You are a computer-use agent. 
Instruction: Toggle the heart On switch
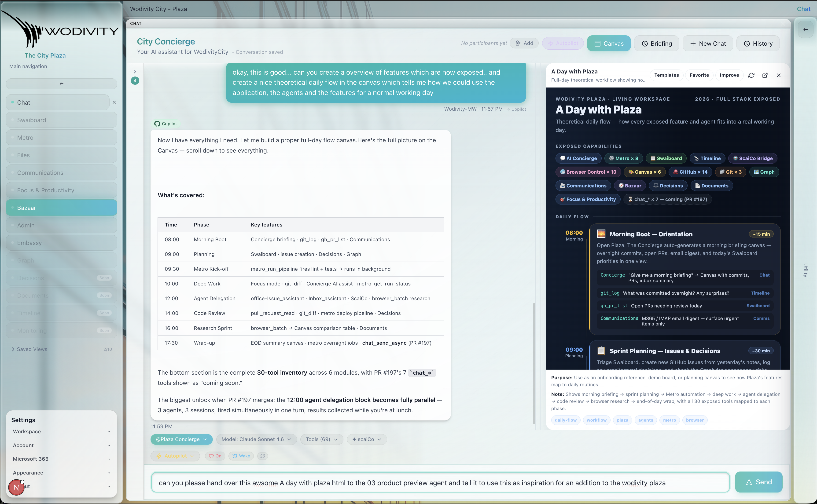(215, 456)
